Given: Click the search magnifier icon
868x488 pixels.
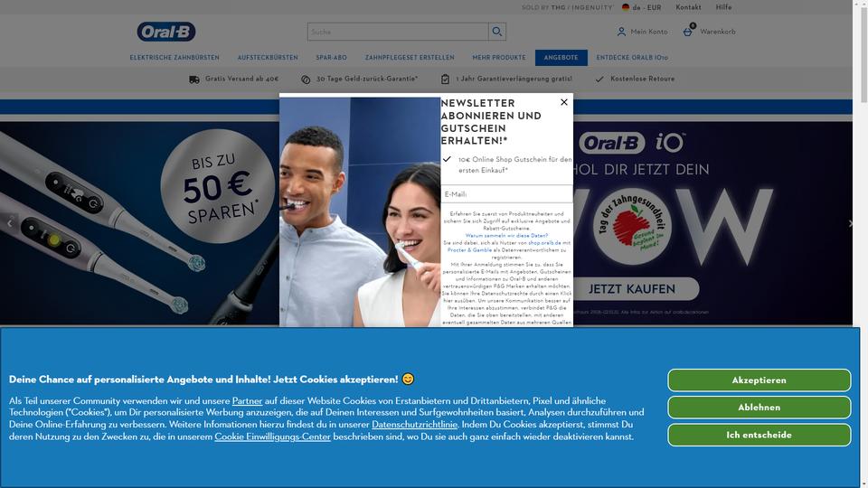Looking at the screenshot, I should [x=496, y=32].
